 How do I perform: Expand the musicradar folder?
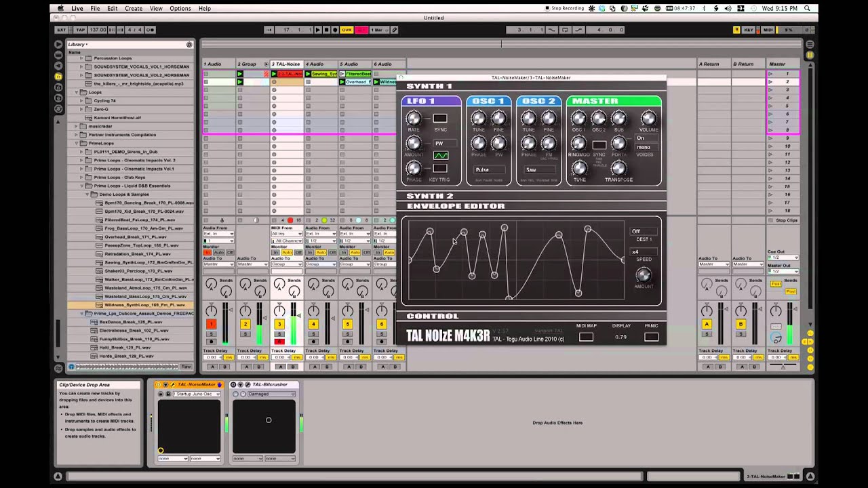coord(76,126)
